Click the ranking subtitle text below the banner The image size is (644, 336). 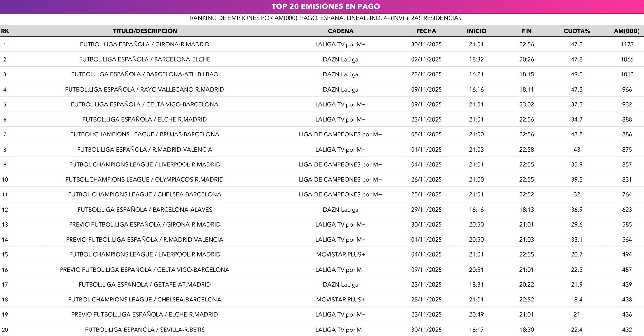click(x=326, y=18)
